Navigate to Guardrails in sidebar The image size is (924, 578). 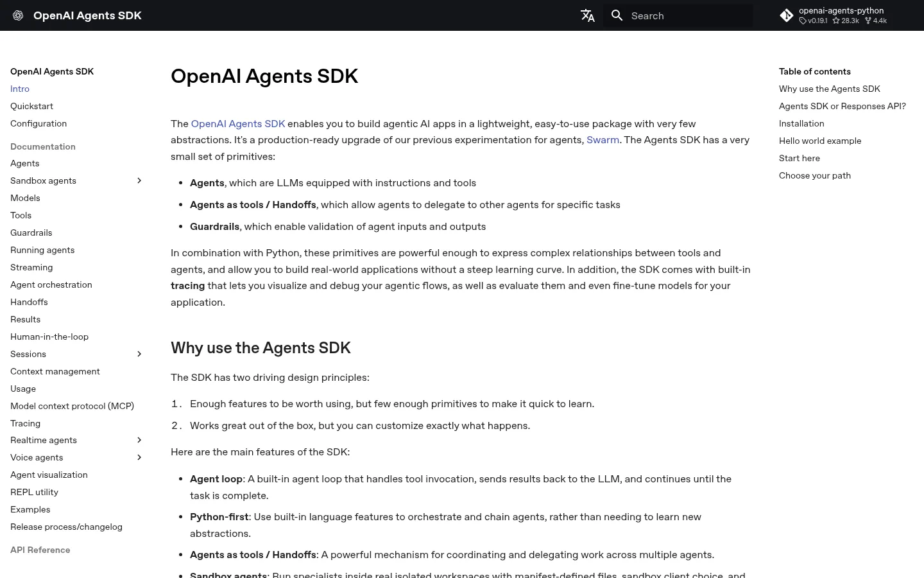(x=31, y=232)
